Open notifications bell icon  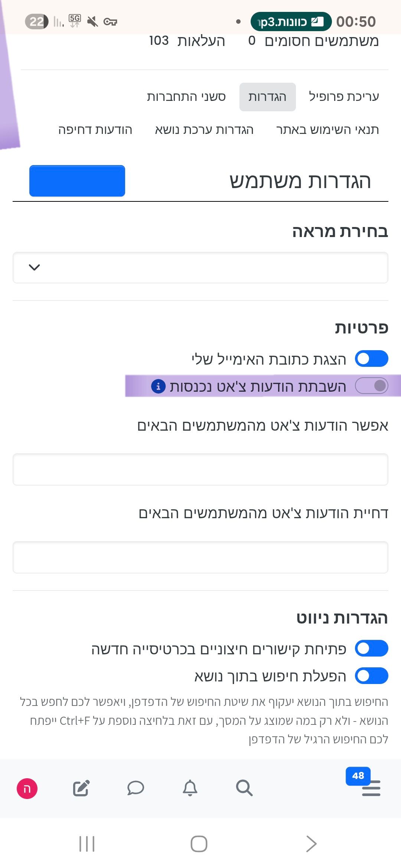190,788
